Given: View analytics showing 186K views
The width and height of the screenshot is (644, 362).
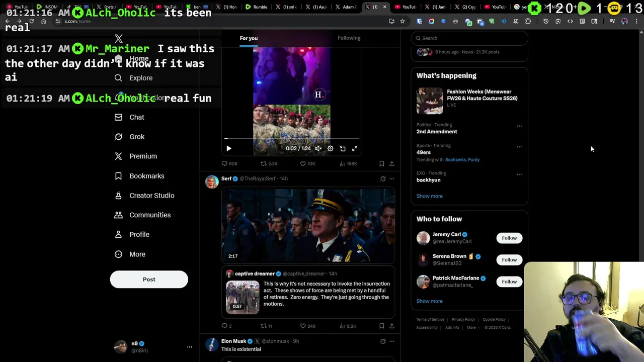Looking at the screenshot, I should (x=349, y=163).
